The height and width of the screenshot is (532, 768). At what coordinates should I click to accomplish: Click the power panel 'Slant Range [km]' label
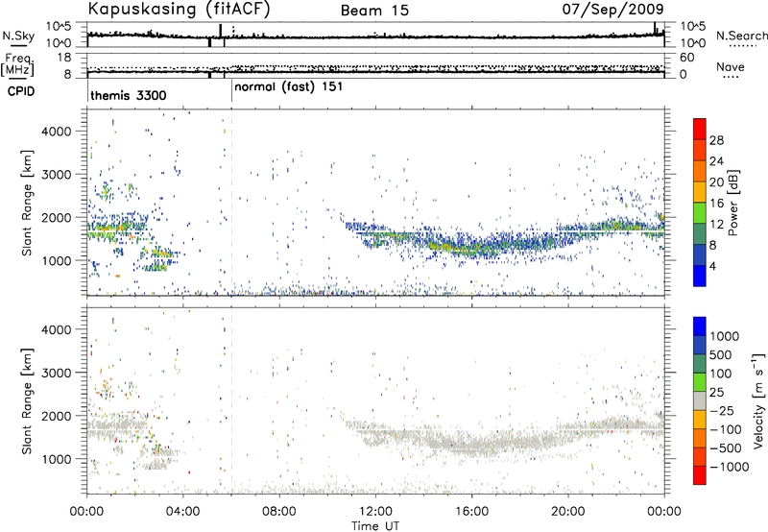[x=28, y=203]
